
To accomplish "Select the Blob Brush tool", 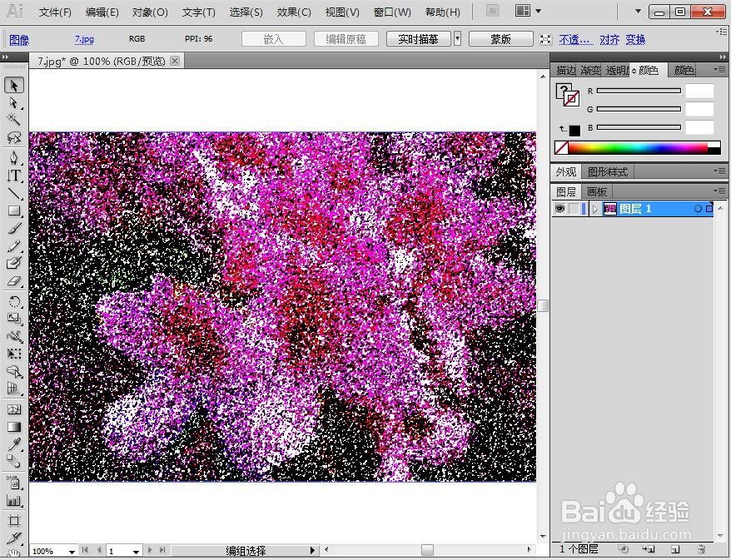I will (x=14, y=263).
